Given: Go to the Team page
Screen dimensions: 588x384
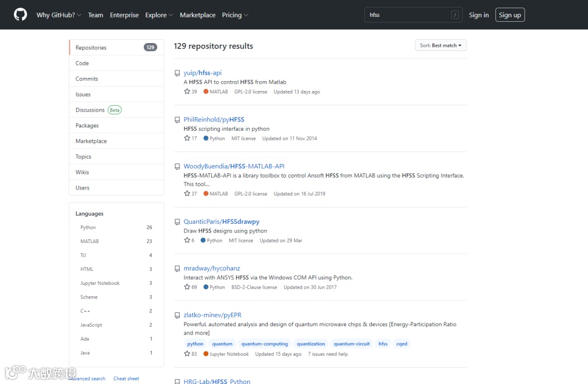Looking at the screenshot, I should click(96, 15).
